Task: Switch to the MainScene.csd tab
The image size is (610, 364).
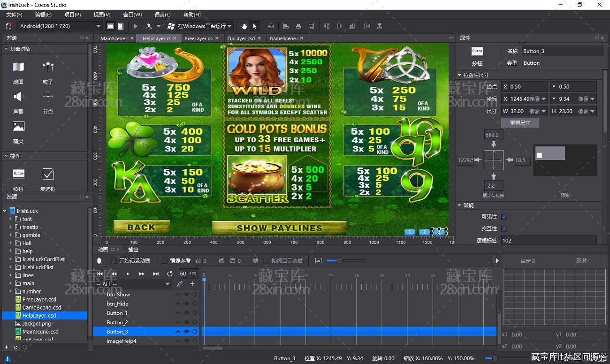Action: pyautogui.click(x=114, y=38)
